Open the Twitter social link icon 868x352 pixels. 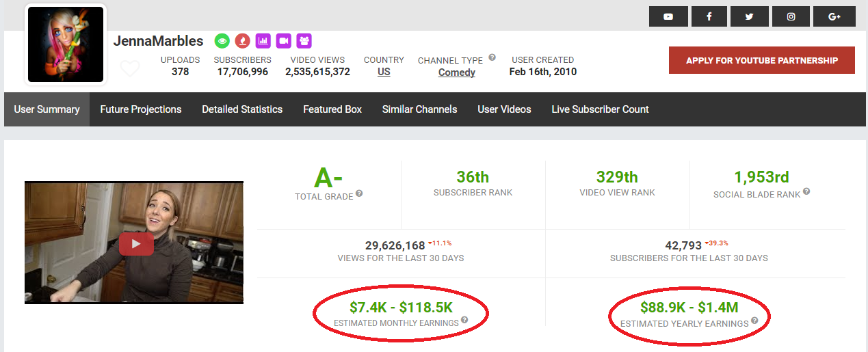750,16
